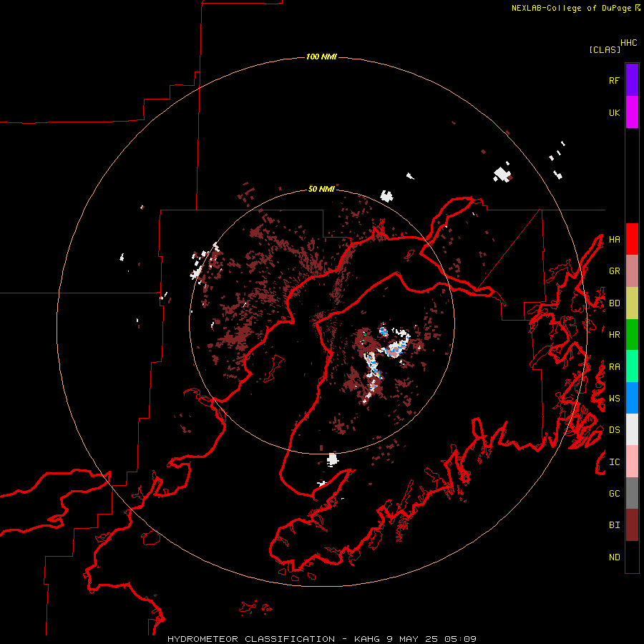Click the BD legend label
The width and height of the screenshot is (644, 644).
(614, 303)
